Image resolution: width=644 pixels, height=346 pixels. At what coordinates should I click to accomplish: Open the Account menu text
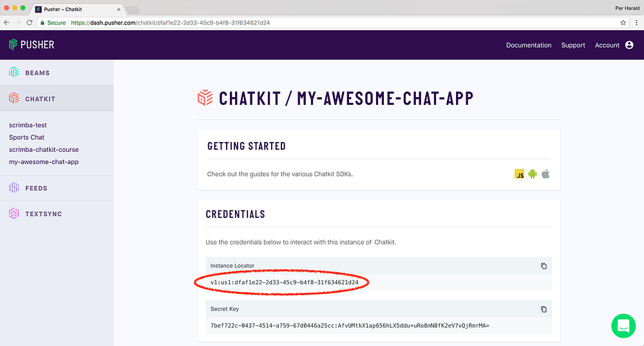click(607, 45)
